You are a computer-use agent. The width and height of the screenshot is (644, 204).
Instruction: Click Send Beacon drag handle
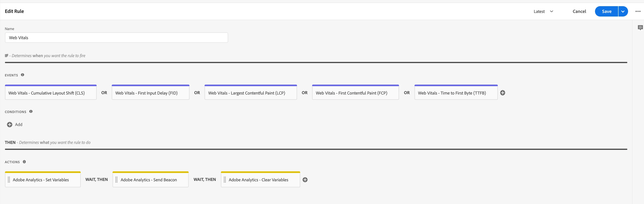(116, 180)
